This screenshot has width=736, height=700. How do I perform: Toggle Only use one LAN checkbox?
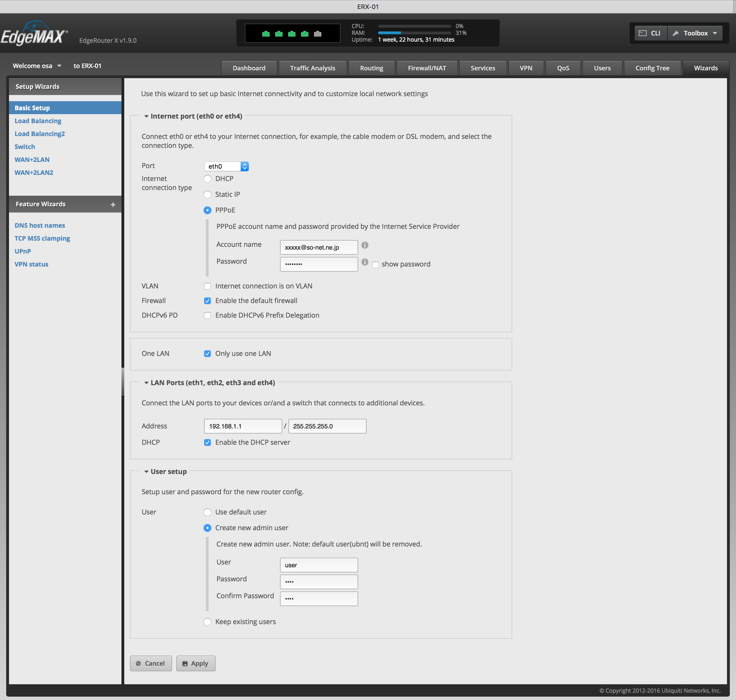coord(207,354)
